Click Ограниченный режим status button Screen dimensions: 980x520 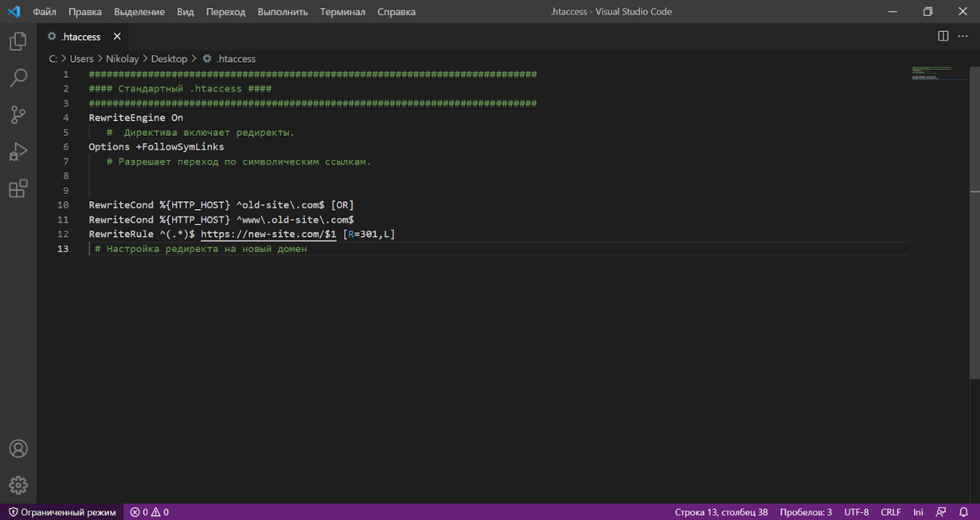click(x=62, y=512)
